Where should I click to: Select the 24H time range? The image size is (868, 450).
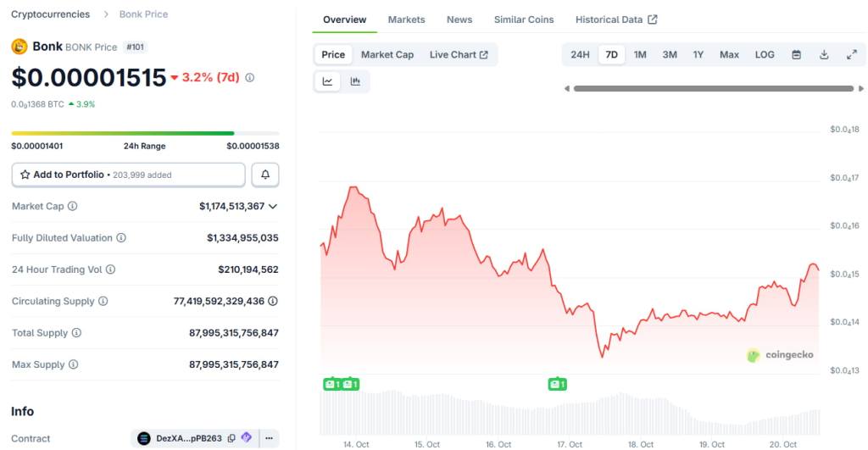(580, 55)
